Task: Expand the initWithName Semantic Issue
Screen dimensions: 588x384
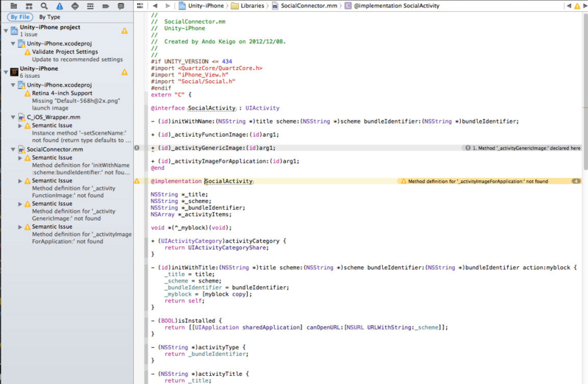Action: click(x=21, y=158)
